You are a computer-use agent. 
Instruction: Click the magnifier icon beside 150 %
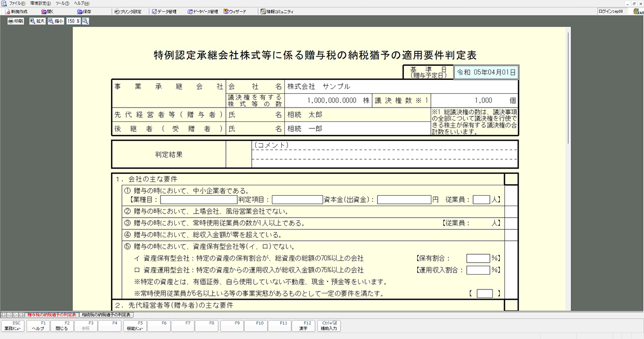pyautogui.click(x=85, y=21)
